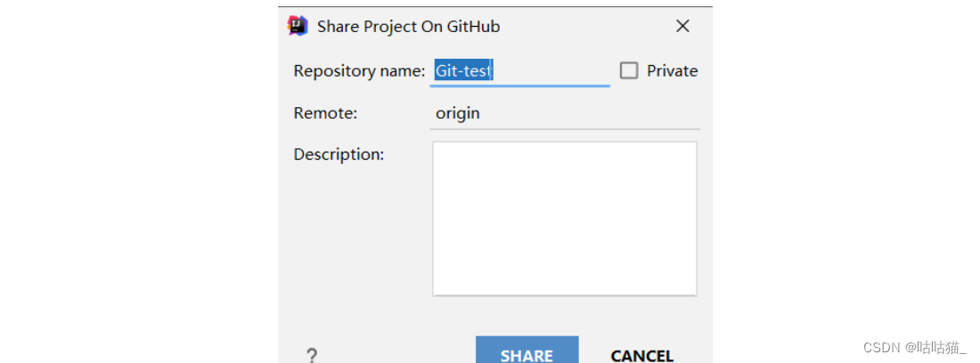Click inside the Description text area
This screenshot has width=980, height=363.
[564, 219]
